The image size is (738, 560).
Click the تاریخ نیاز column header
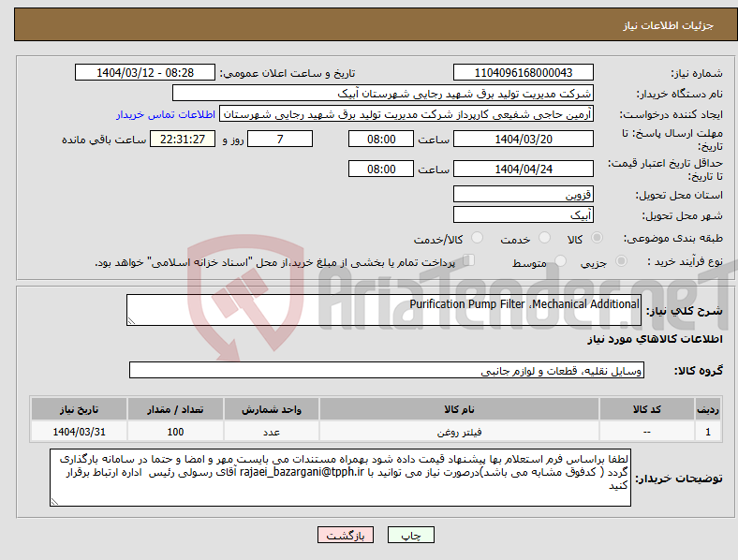79,409
